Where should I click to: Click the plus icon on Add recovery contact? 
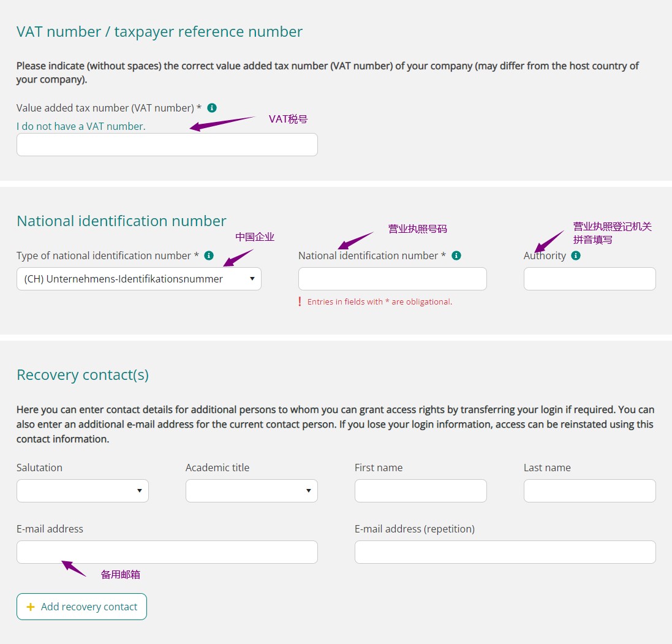click(30, 607)
